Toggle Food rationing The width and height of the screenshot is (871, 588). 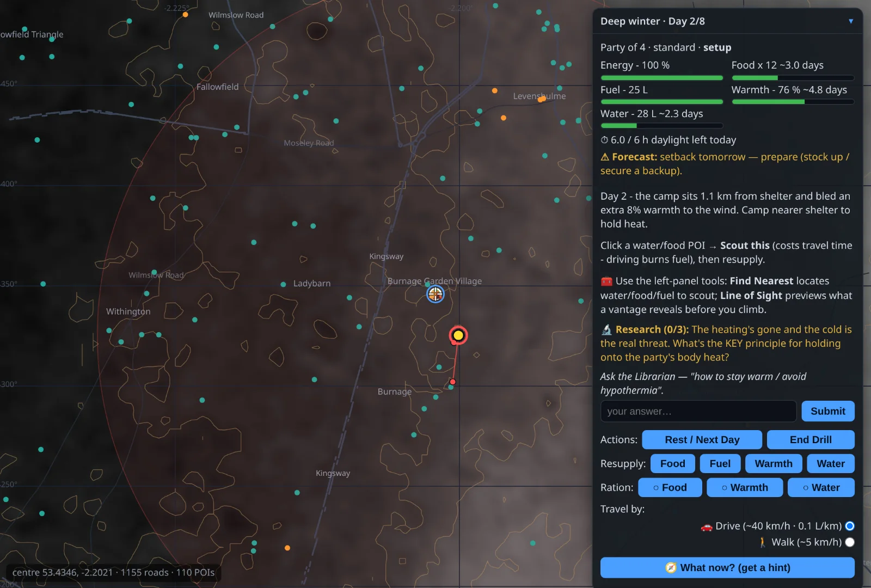(670, 488)
